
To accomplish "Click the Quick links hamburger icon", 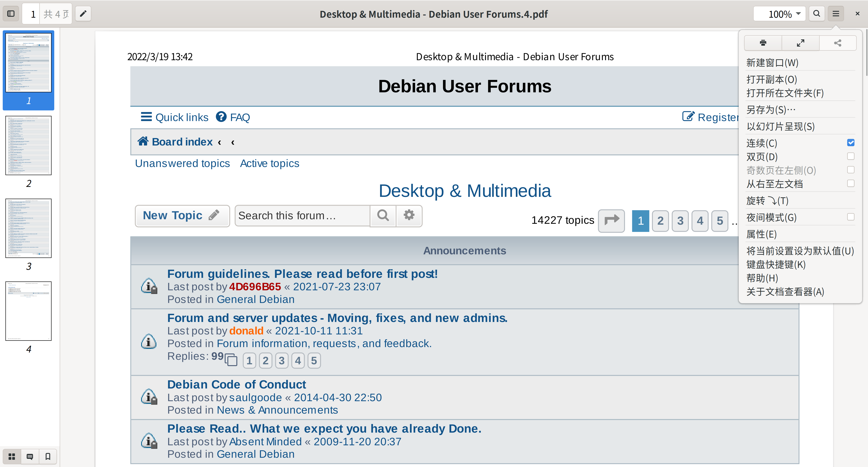I will click(x=146, y=117).
